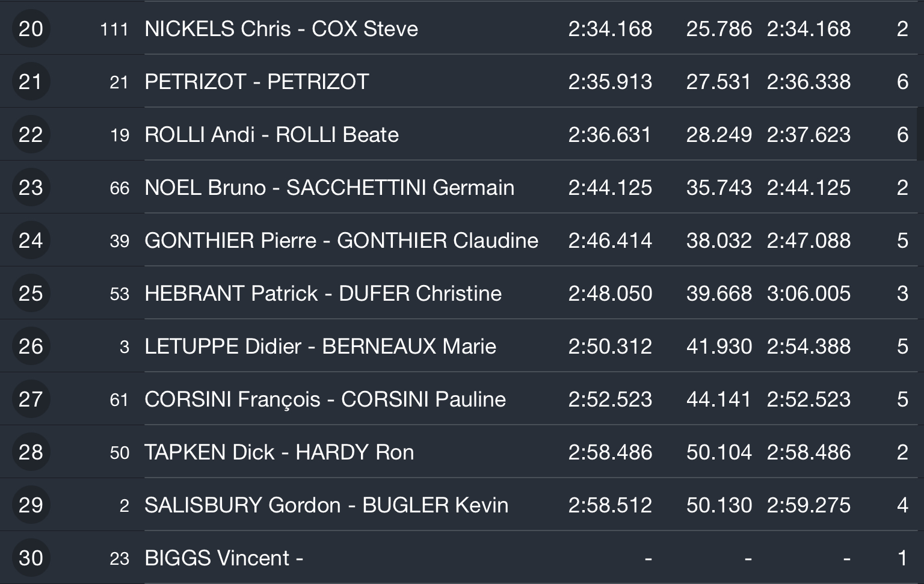Open HEBRANT Patrick - DUFER Christine entry
The image size is (924, 584).
pos(462,293)
